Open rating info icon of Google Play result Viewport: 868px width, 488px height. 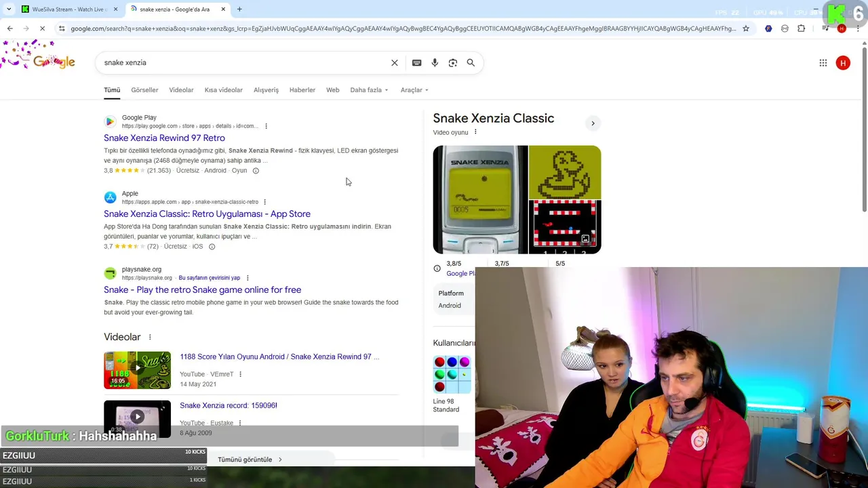256,171
